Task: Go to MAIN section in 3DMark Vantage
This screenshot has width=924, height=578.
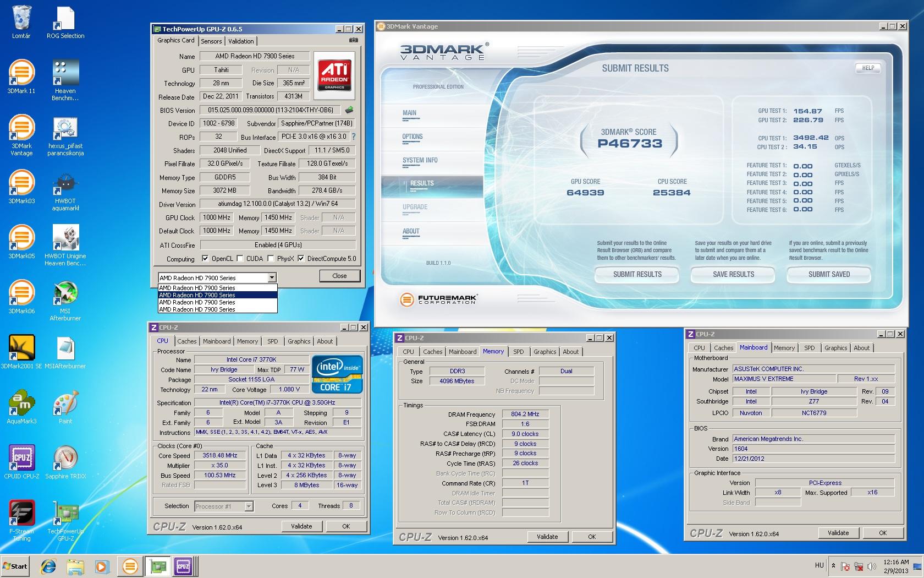Action: click(x=410, y=113)
